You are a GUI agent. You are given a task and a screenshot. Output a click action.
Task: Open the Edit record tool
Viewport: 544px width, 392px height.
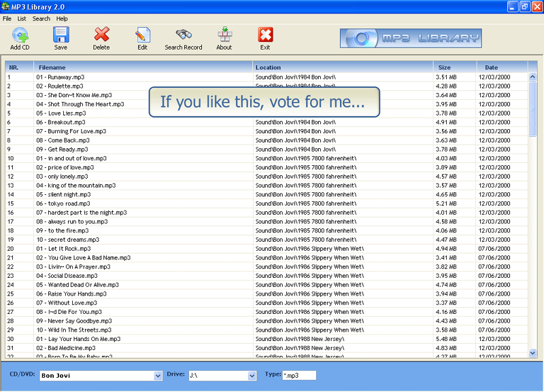(x=142, y=35)
